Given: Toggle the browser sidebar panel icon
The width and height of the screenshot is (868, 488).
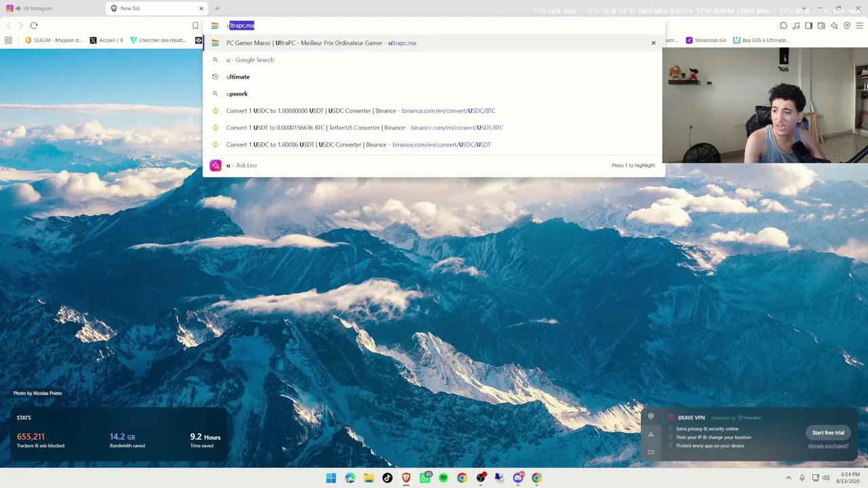Looking at the screenshot, I should 808,26.
